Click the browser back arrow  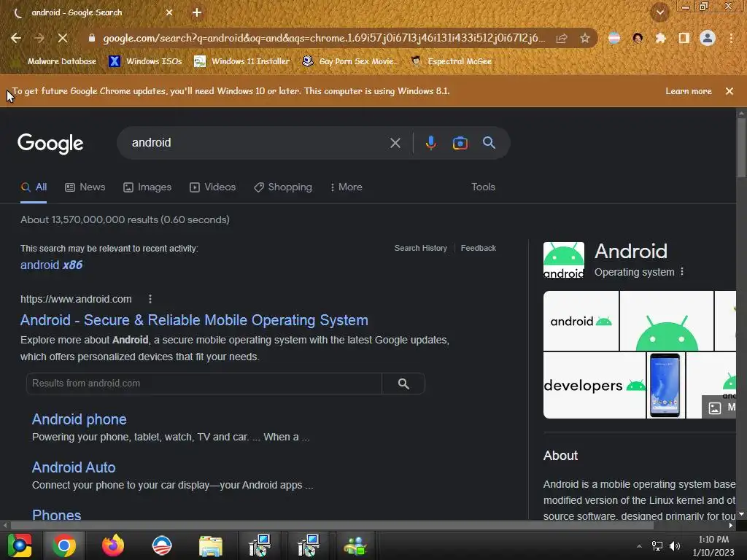[16, 38]
